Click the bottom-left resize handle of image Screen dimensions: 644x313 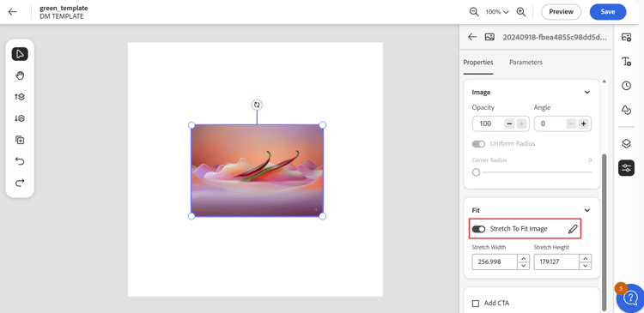[x=191, y=216]
